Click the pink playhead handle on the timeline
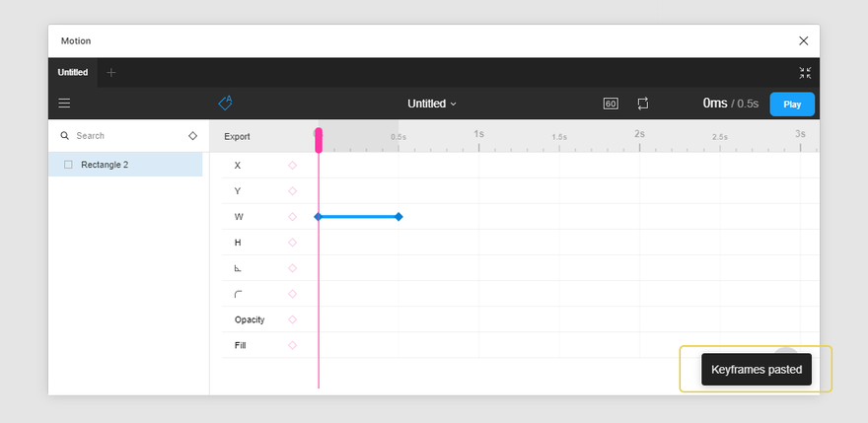Image resolution: width=868 pixels, height=423 pixels. point(319,140)
